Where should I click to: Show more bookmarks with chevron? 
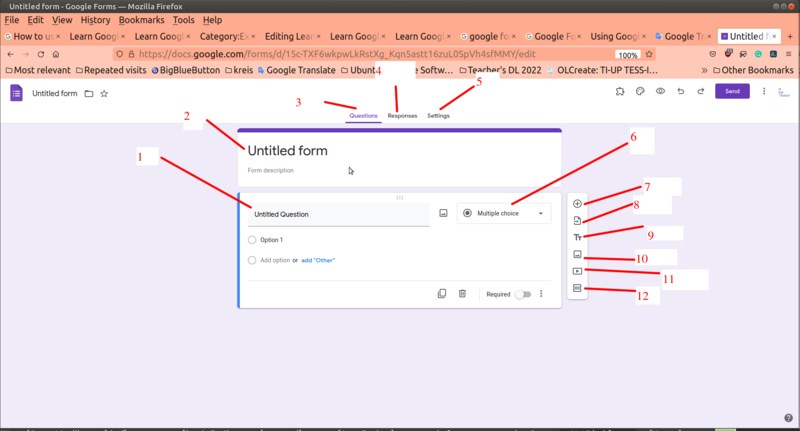pyautogui.click(x=705, y=70)
